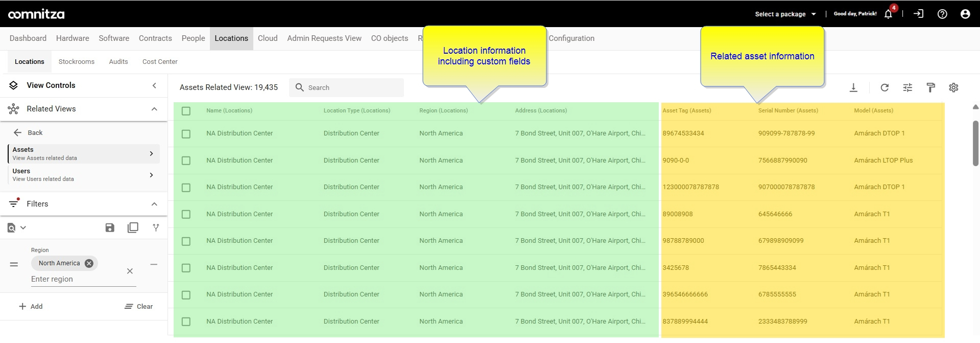Check row with asset tag 123000078787878

click(186, 188)
